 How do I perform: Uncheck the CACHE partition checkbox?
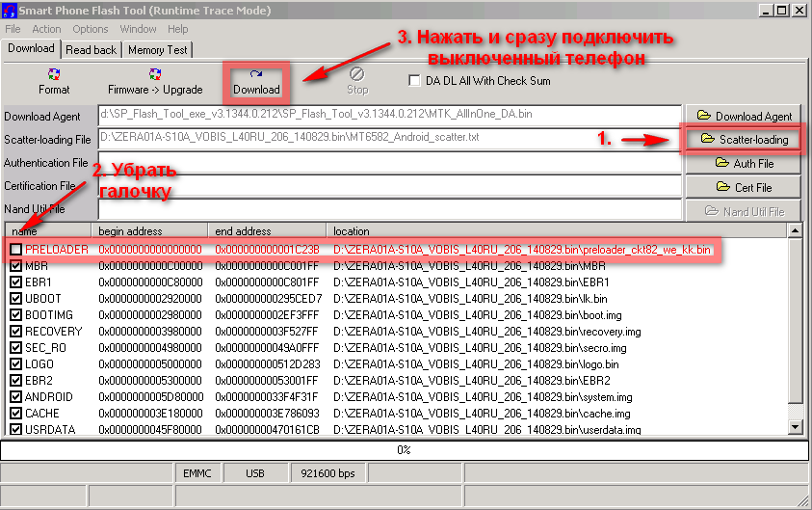[x=16, y=414]
